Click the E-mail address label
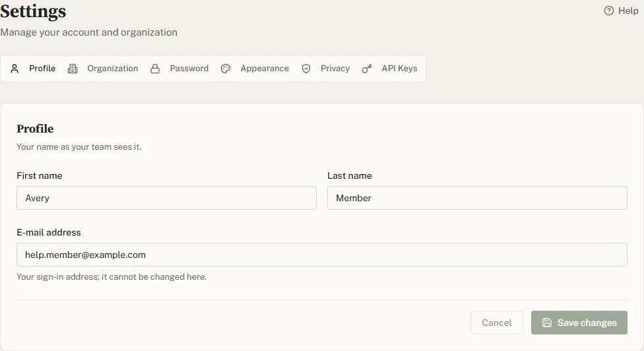 tap(49, 232)
